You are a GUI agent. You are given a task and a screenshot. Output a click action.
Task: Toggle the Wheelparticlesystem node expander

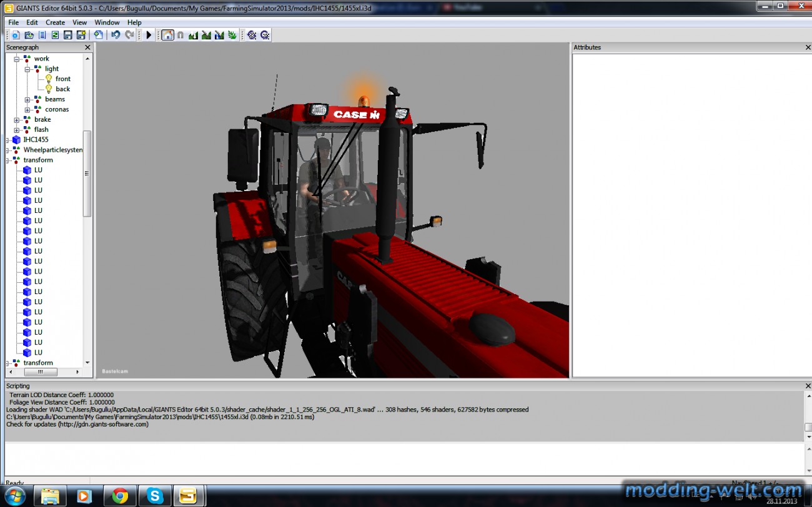pyautogui.click(x=7, y=150)
